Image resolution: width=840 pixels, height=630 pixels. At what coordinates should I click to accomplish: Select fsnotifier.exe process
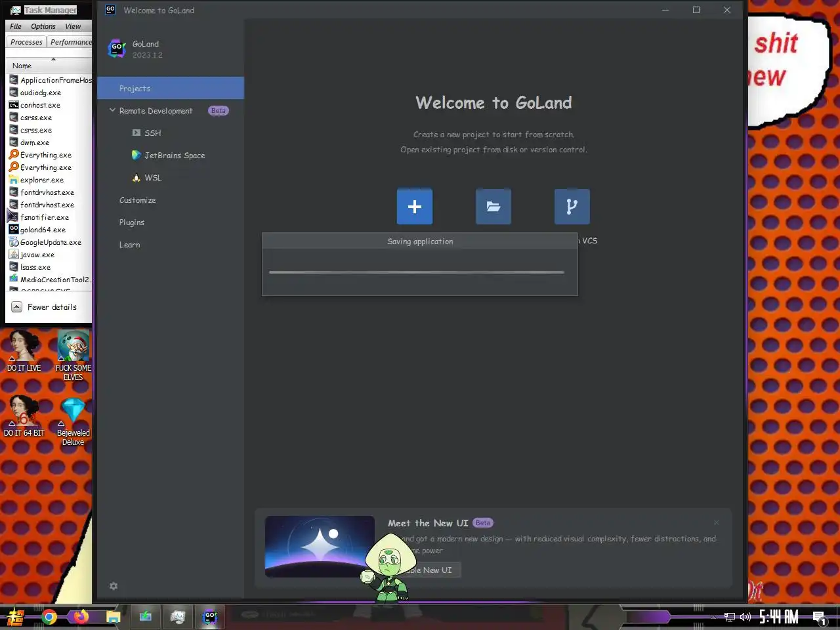tap(50, 217)
